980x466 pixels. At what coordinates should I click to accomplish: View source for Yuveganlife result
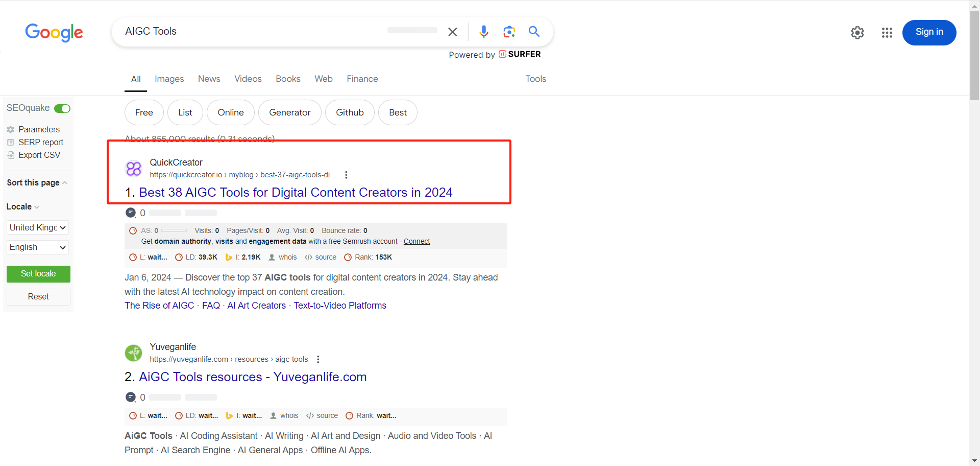tap(322, 416)
